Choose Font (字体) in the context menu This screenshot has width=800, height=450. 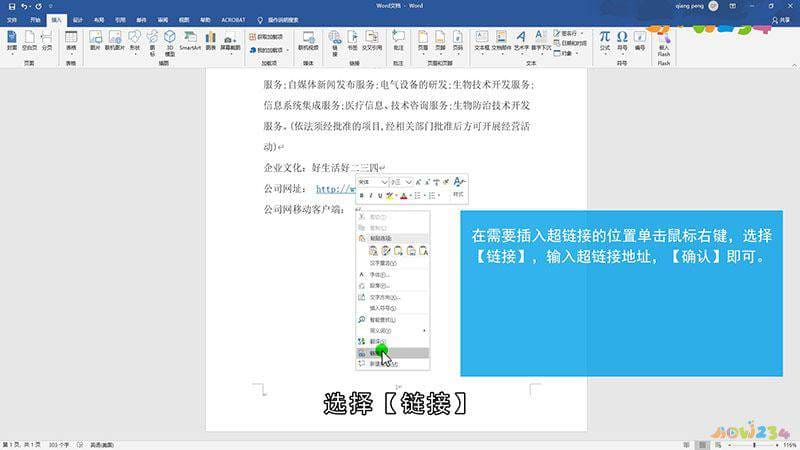point(392,274)
